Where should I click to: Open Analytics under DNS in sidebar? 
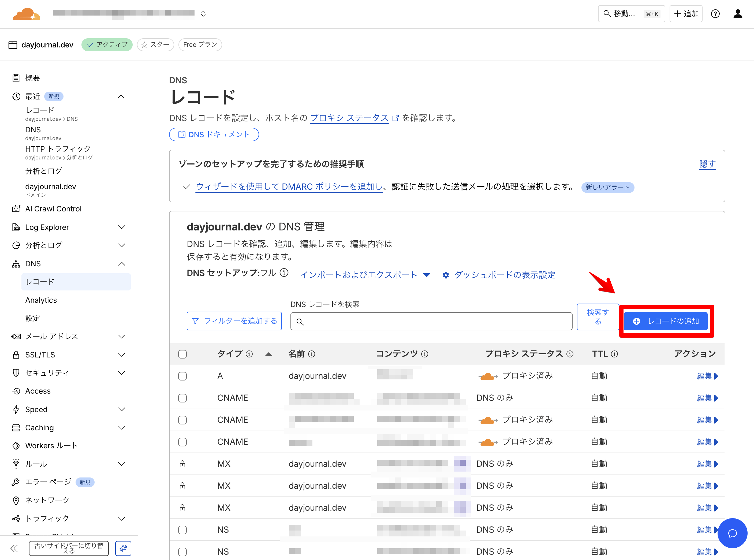click(x=41, y=300)
